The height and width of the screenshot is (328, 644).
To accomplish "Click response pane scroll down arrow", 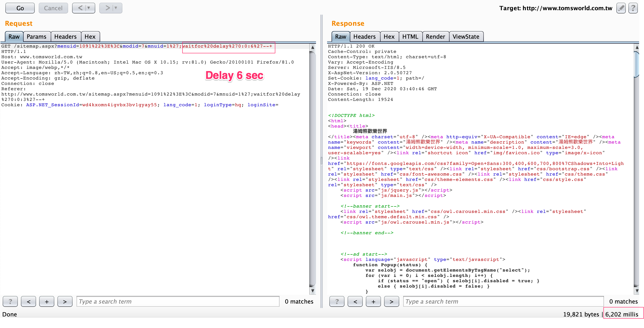I will point(637,291).
